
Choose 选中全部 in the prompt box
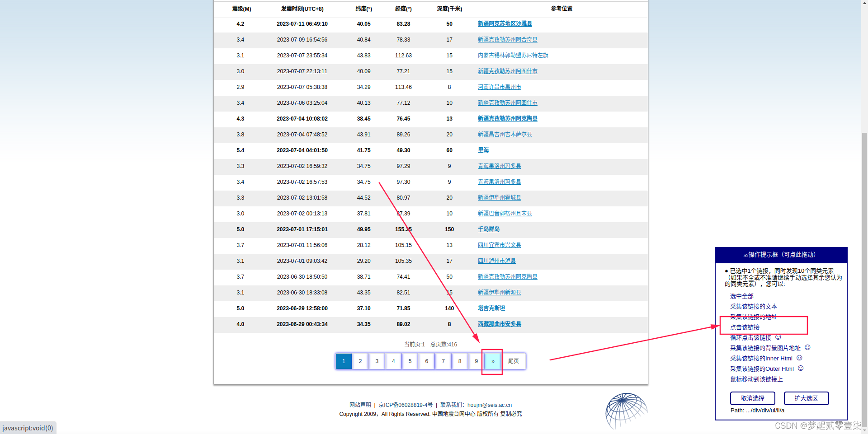point(741,296)
